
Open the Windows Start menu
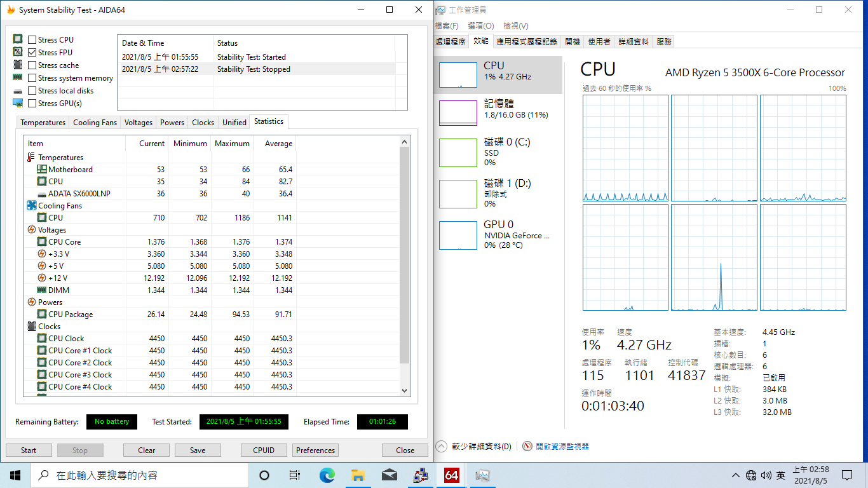tap(15, 475)
